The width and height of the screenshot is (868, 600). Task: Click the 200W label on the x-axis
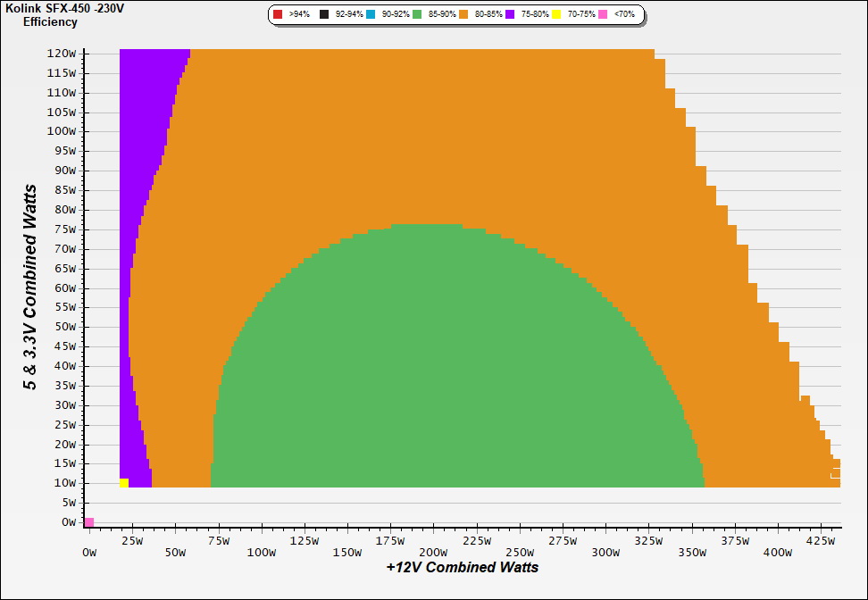tap(433, 553)
